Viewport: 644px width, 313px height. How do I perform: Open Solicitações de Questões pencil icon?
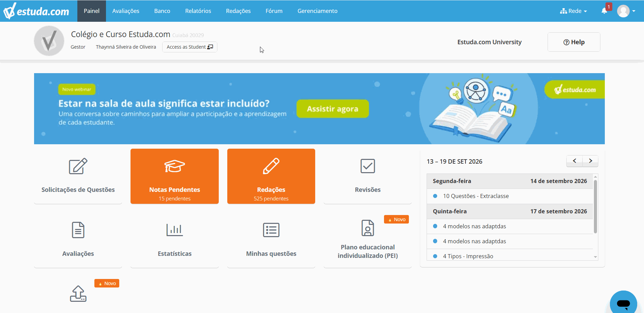coord(78,166)
